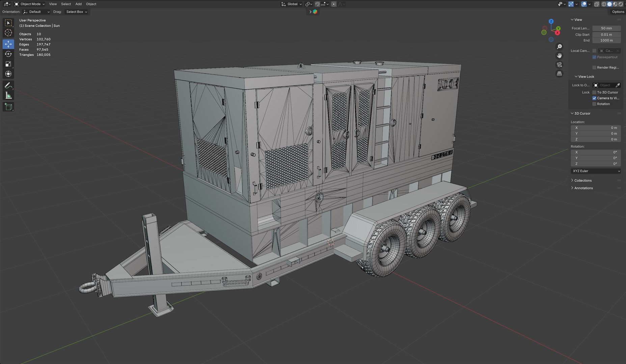Open the XYZ Euler rotation mode dropdown
Viewport: 626px width, 364px height.
596,171
